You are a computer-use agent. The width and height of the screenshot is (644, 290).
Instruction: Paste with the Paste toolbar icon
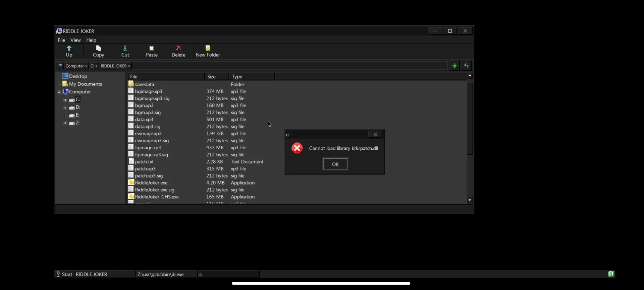tap(152, 51)
